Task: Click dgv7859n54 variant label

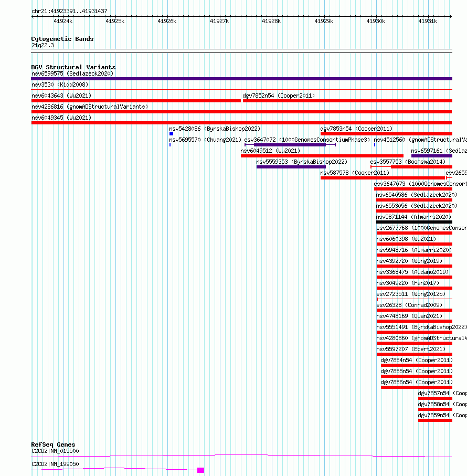Action: click(x=442, y=415)
